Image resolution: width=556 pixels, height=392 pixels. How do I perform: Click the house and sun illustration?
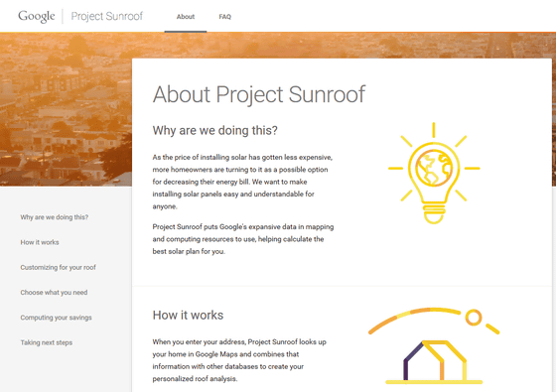pyautogui.click(x=434, y=346)
